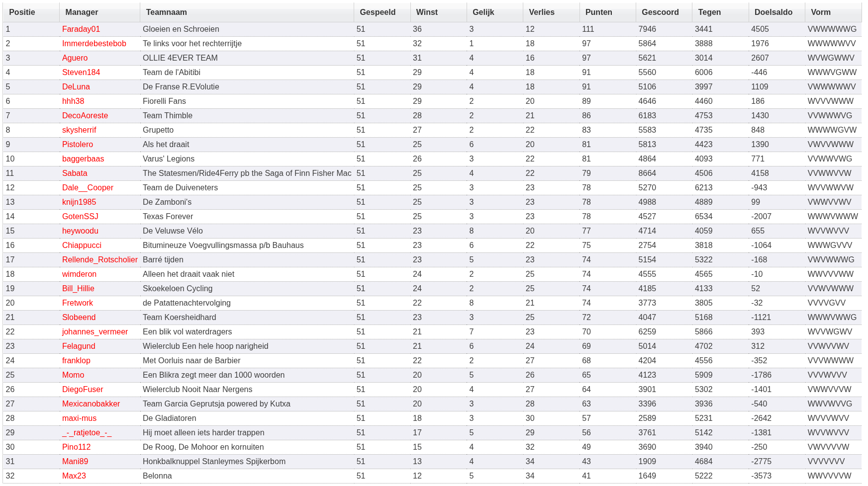
Task: Click the Aguero manager name
Action: (75, 58)
